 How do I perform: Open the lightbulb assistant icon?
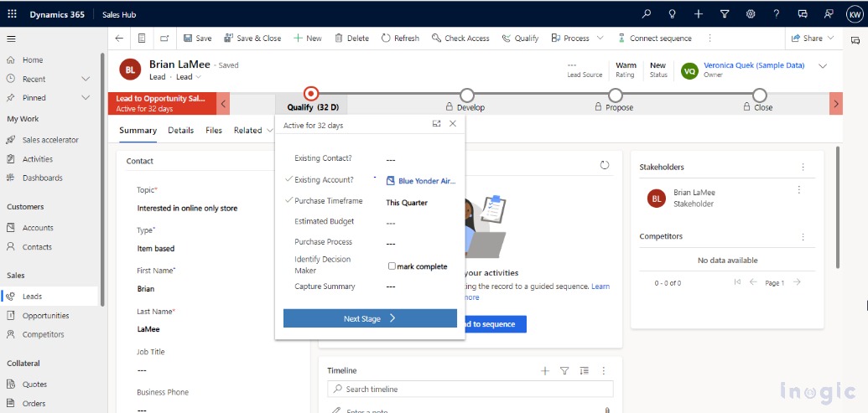tap(672, 14)
